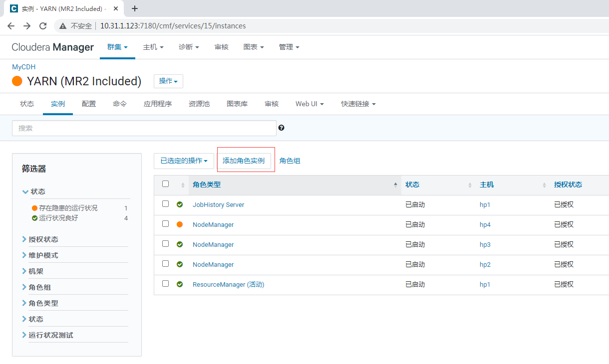Open the MyCDH cluster link
609x364 pixels.
click(x=24, y=67)
